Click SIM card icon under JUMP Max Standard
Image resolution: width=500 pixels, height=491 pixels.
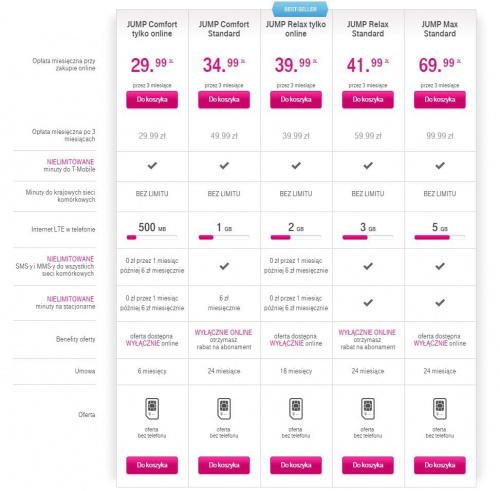pyautogui.click(x=440, y=408)
